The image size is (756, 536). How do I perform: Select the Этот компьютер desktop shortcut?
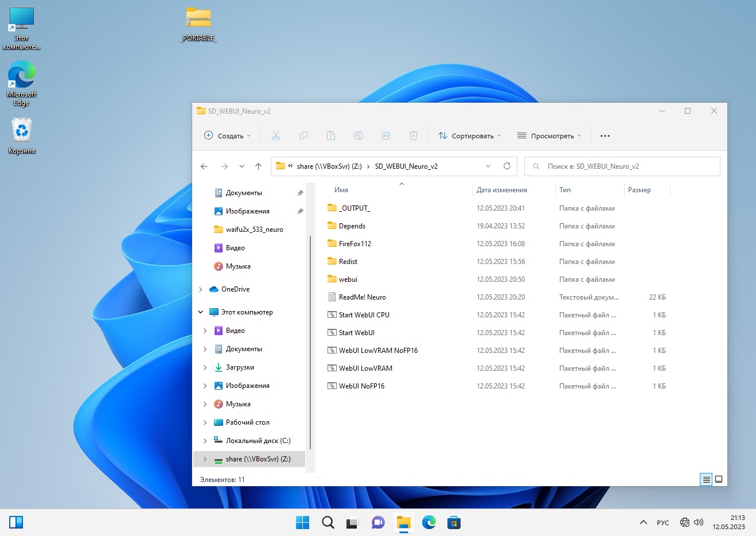point(22,29)
